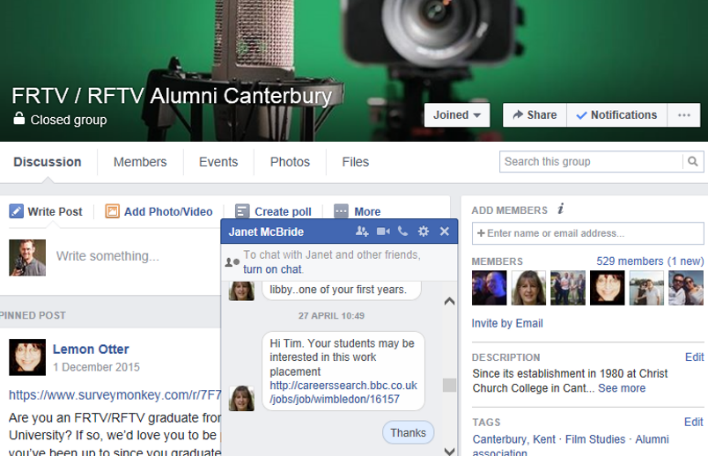Click the Write Post pencil icon
Screen dimensions: 708x456
point(16,211)
